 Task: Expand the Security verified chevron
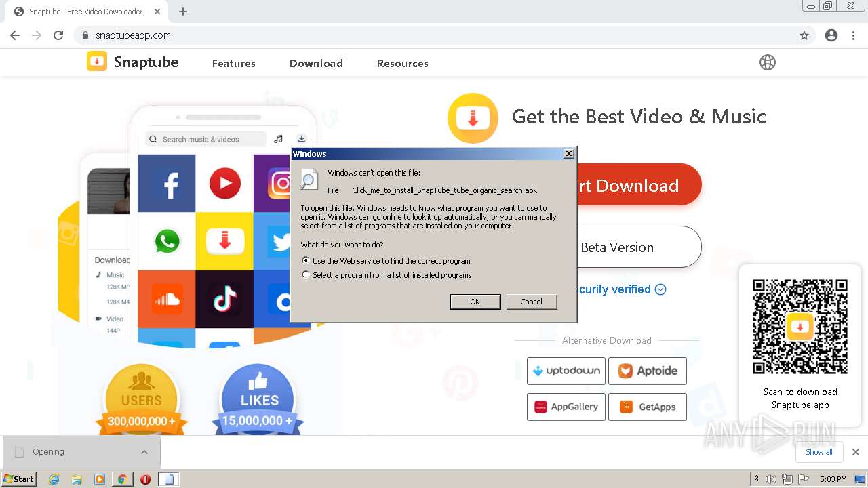[660, 289]
